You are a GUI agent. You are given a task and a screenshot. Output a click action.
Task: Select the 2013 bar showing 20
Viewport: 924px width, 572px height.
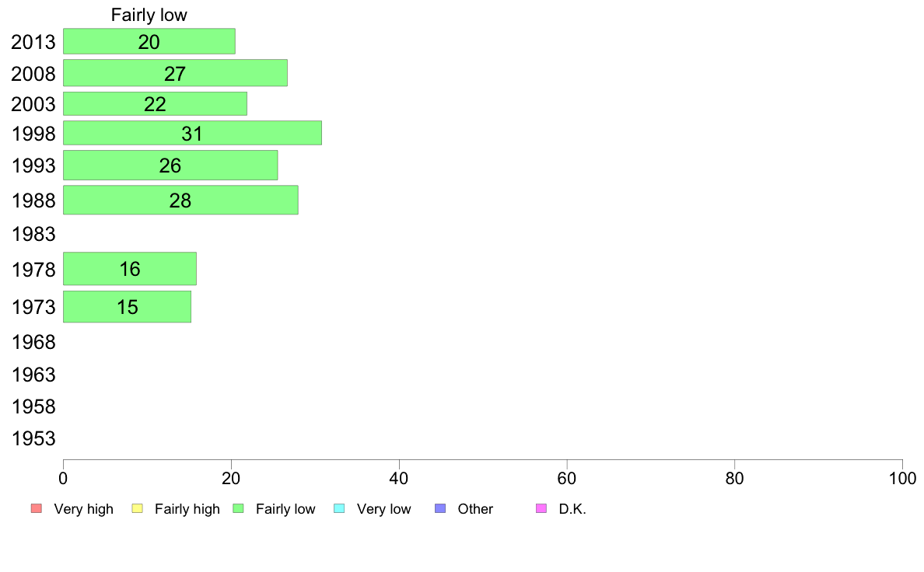click(x=149, y=41)
